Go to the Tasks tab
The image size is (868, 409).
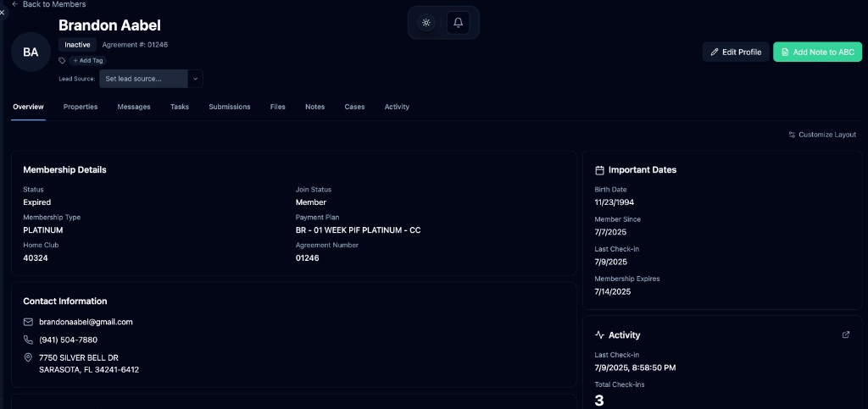coord(180,107)
